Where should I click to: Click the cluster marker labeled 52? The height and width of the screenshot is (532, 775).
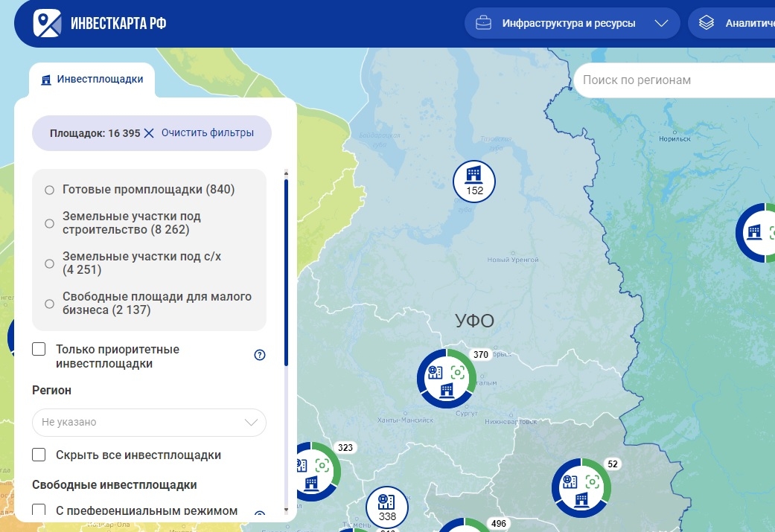point(581,488)
